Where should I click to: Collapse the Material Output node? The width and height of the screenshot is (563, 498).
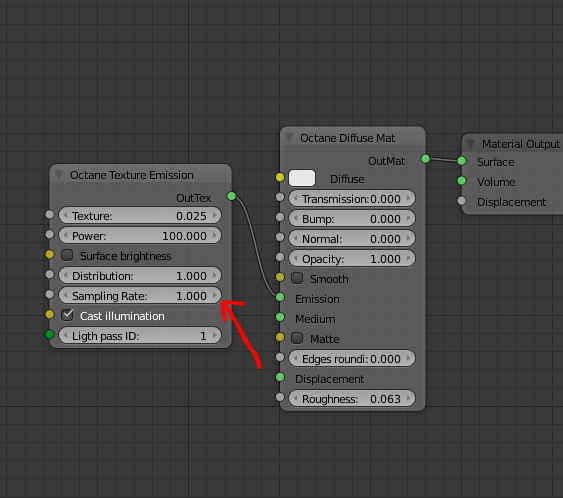click(471, 144)
